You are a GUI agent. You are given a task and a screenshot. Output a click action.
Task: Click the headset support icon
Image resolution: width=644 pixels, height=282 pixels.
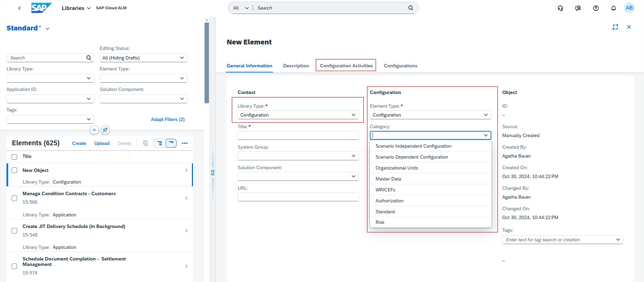[x=560, y=8]
